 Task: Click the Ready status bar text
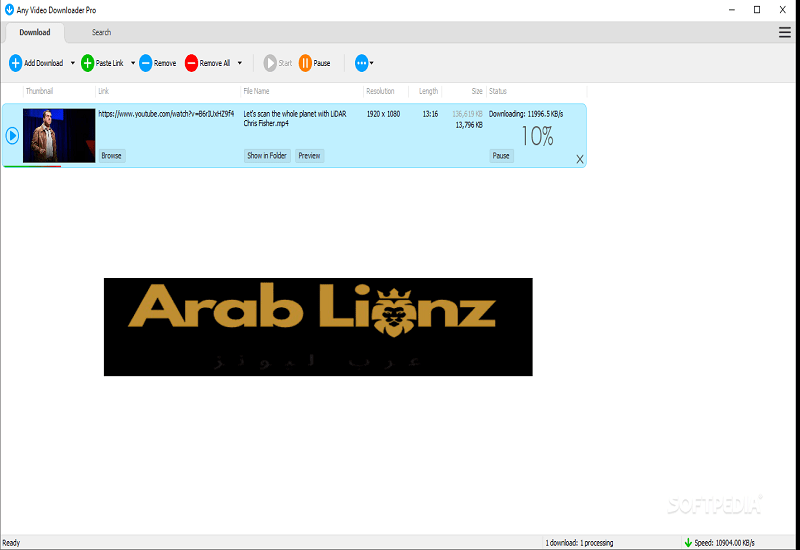pos(11,543)
